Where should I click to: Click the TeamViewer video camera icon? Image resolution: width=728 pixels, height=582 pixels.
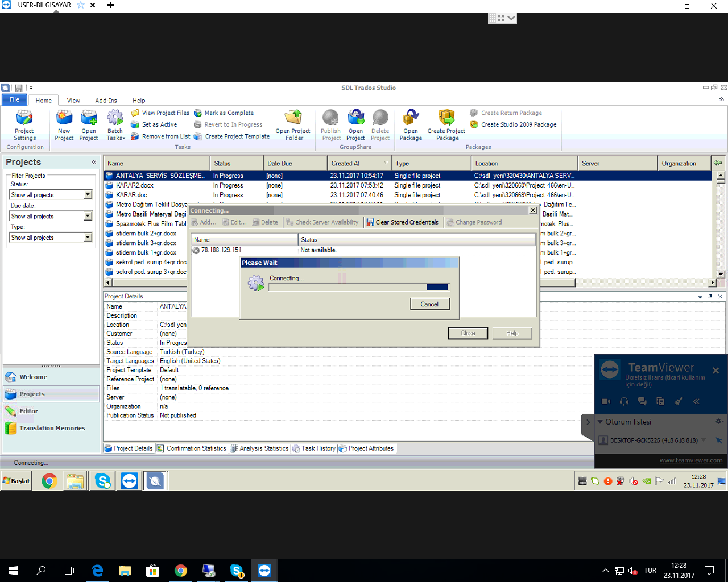tap(606, 401)
